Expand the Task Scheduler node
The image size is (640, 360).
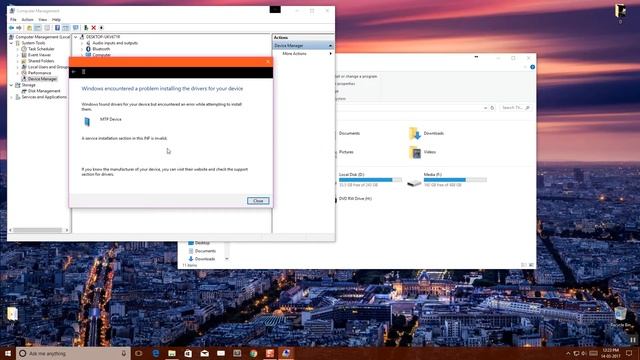click(x=18, y=49)
